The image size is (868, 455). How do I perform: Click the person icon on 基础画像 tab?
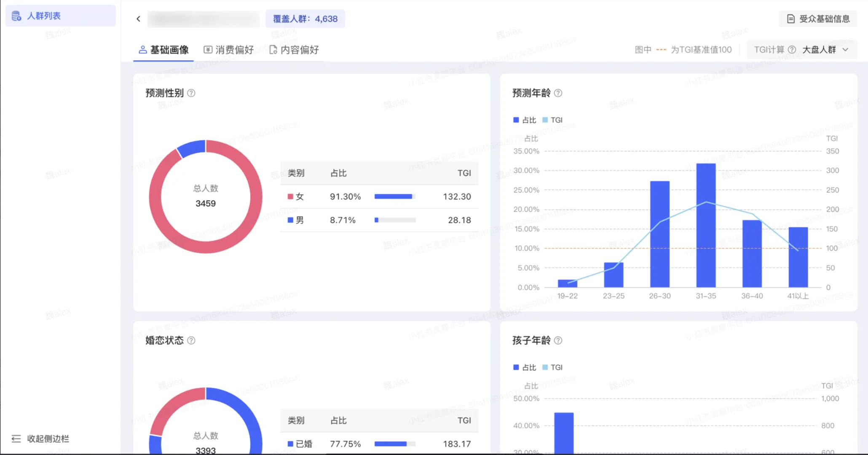tap(143, 50)
